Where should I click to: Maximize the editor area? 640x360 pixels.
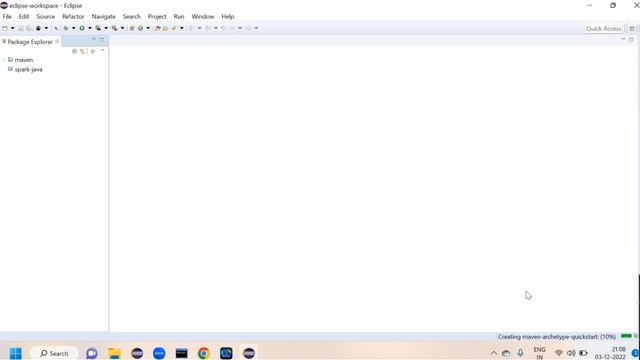(631, 40)
